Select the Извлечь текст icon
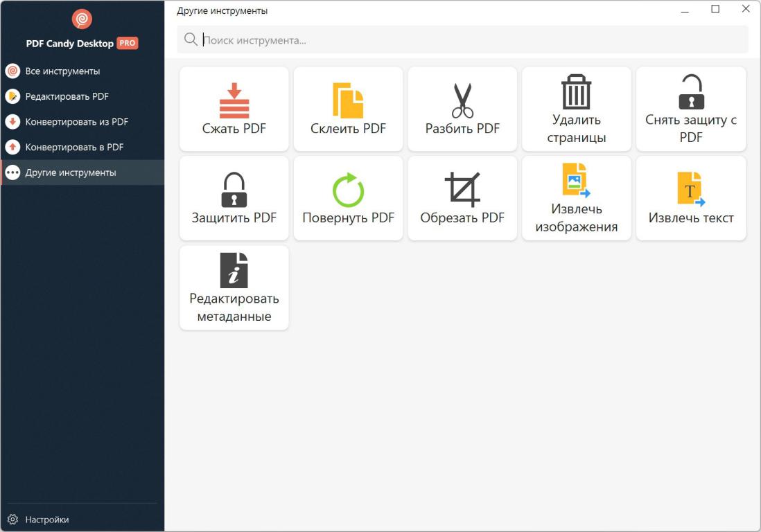Screen dimensions: 761x532 690,190
